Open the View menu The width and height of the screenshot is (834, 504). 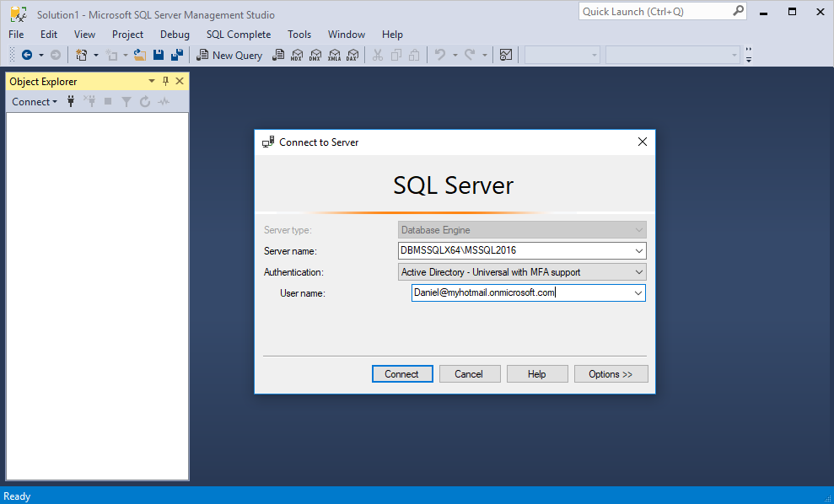[84, 35]
